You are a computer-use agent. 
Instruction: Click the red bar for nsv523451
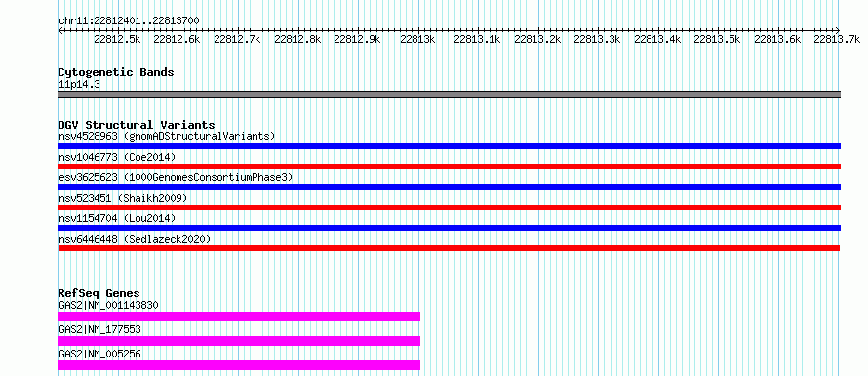pyautogui.click(x=449, y=207)
